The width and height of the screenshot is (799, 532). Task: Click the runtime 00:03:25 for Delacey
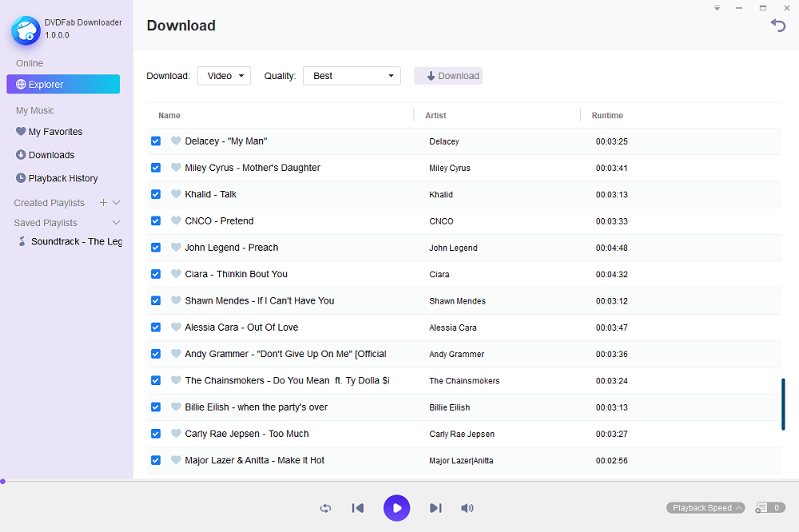click(612, 141)
